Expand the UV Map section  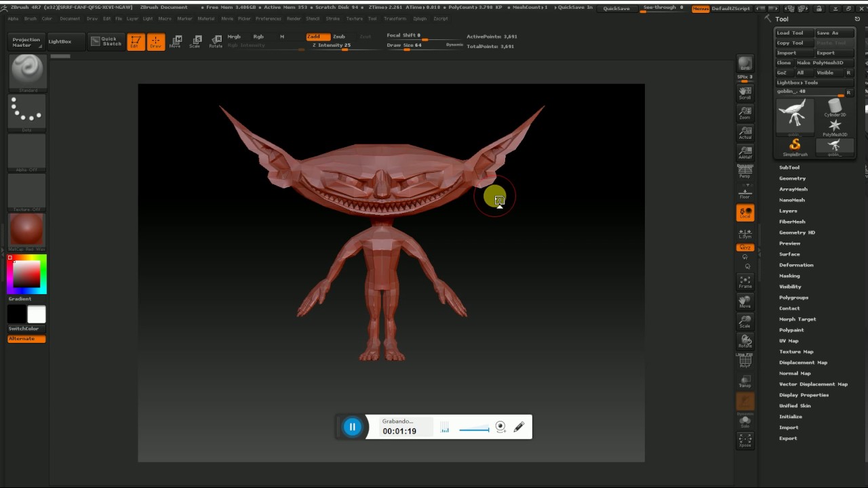click(789, 341)
